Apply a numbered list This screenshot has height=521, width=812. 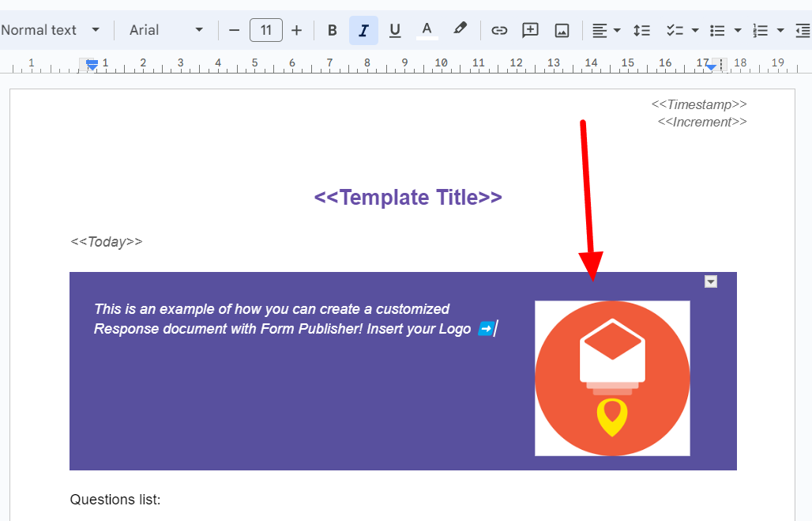click(760, 30)
